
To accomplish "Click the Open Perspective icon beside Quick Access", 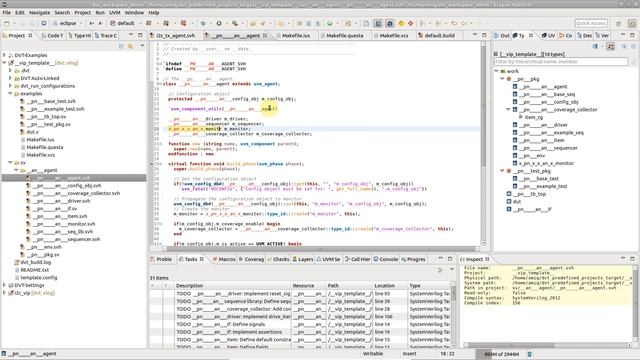I will 619,23.
